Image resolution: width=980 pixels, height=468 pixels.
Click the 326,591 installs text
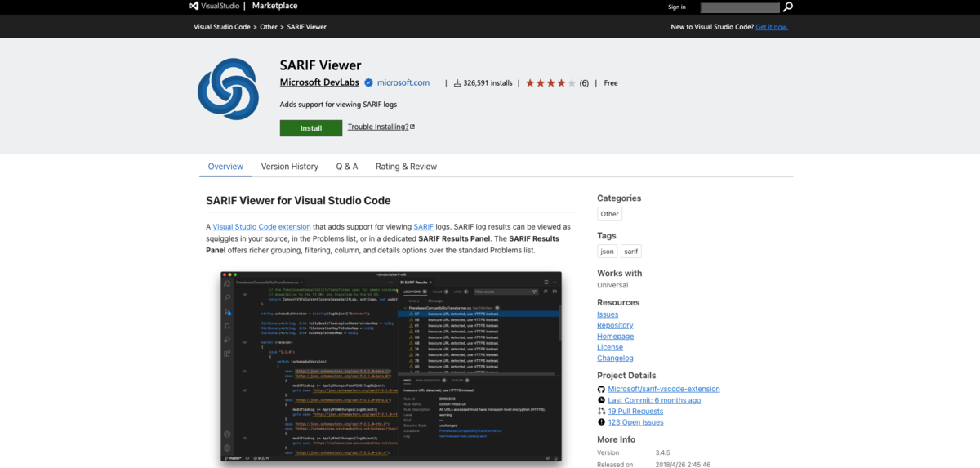point(488,82)
